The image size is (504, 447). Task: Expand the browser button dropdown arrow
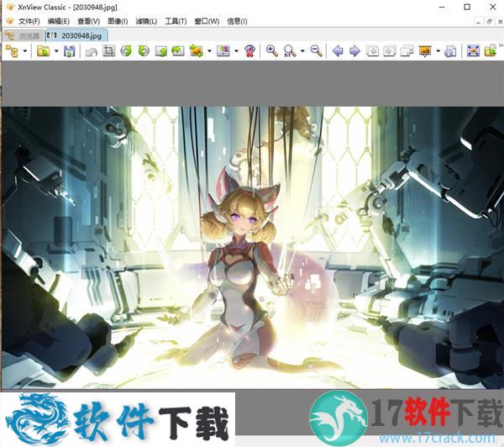(24, 51)
